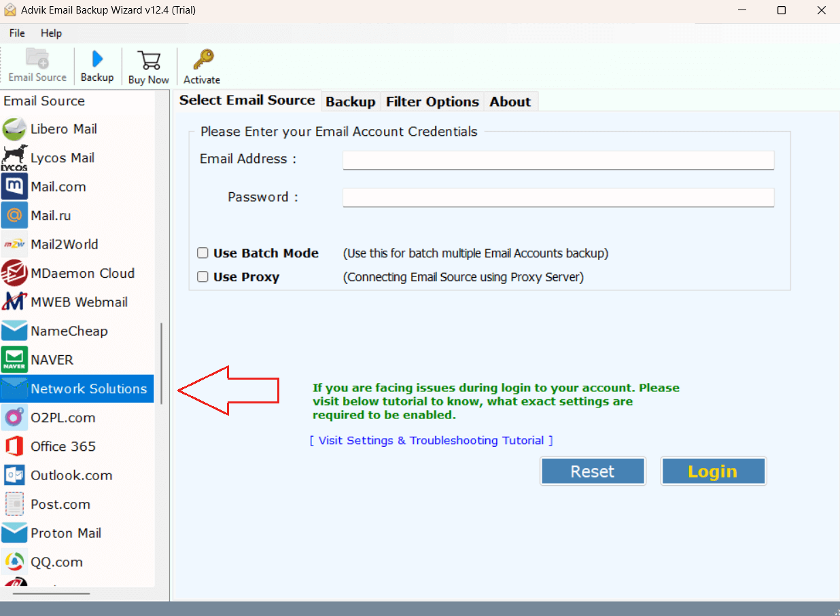Screen dimensions: 840x616
Task: Select NameCheap label in source list
Action: (x=69, y=331)
